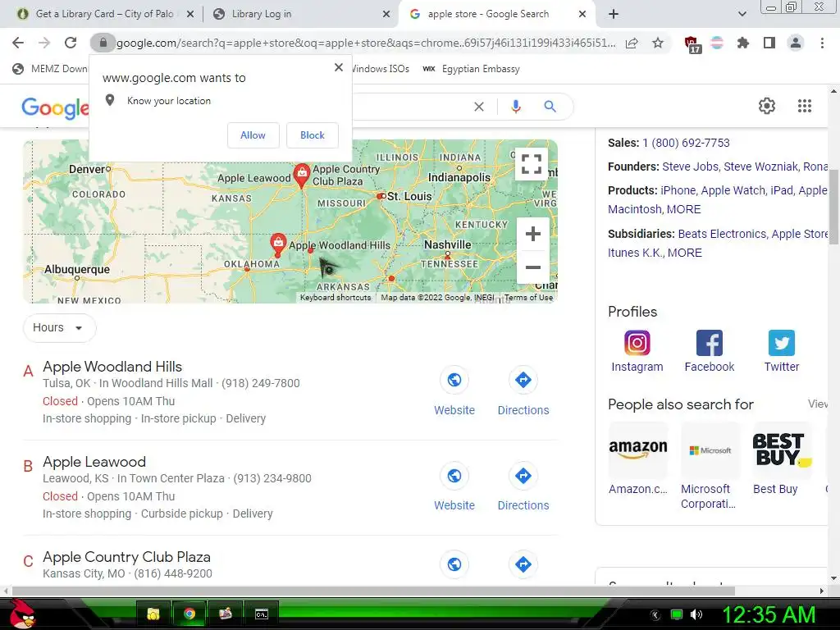This screenshot has height=630, width=840.
Task: Open the Chrome profile avatar
Action: [796, 43]
